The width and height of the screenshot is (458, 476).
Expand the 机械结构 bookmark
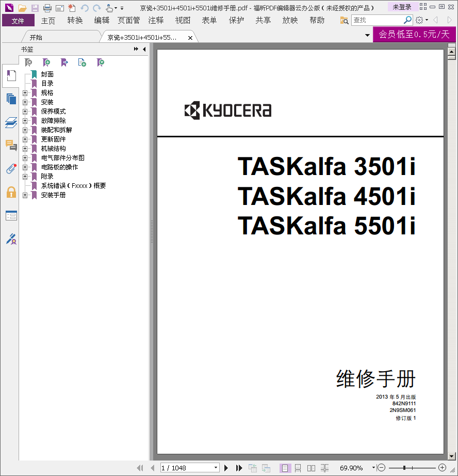click(x=25, y=149)
